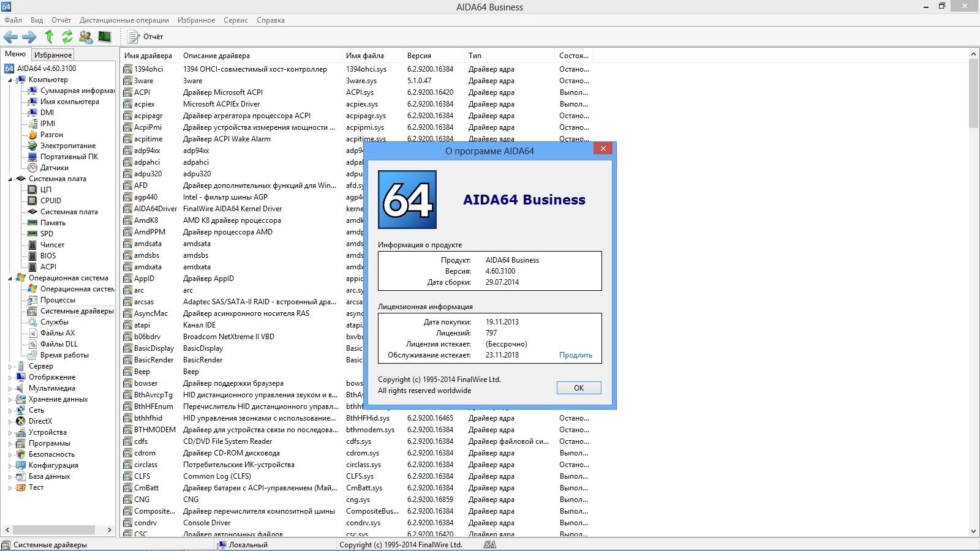This screenshot has height=551, width=980.
Task: Open the Сервис menu
Action: pos(236,20)
